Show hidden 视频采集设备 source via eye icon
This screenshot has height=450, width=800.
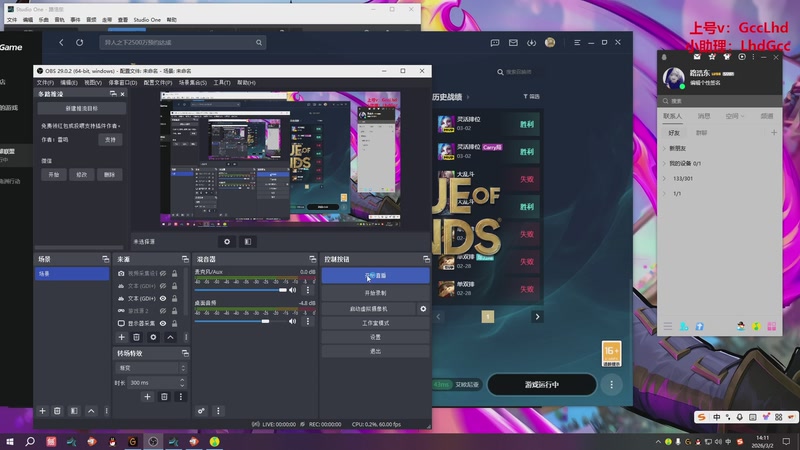[163, 273]
